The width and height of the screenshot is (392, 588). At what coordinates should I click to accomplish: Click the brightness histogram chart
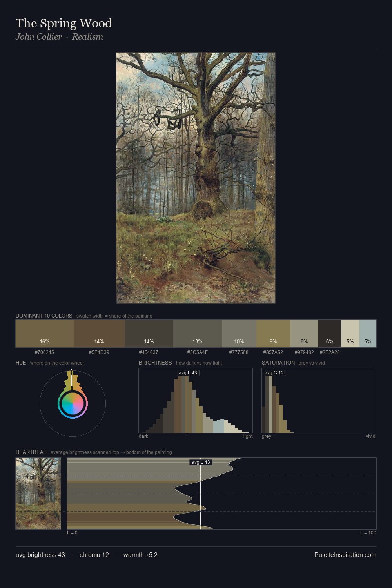pyautogui.click(x=196, y=401)
